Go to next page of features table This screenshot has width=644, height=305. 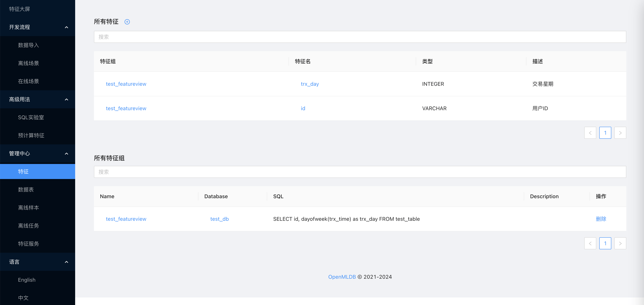[x=620, y=133]
